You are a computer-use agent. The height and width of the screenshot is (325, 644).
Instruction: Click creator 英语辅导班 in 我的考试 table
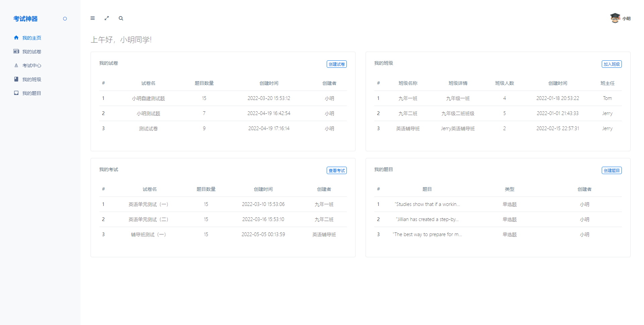[324, 234]
